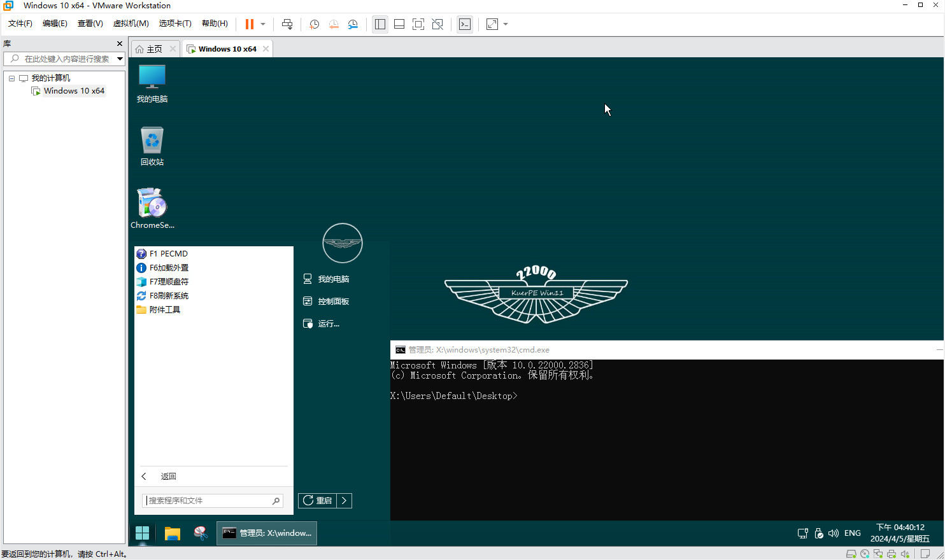Expand power options arrow beside 重启

point(344,501)
